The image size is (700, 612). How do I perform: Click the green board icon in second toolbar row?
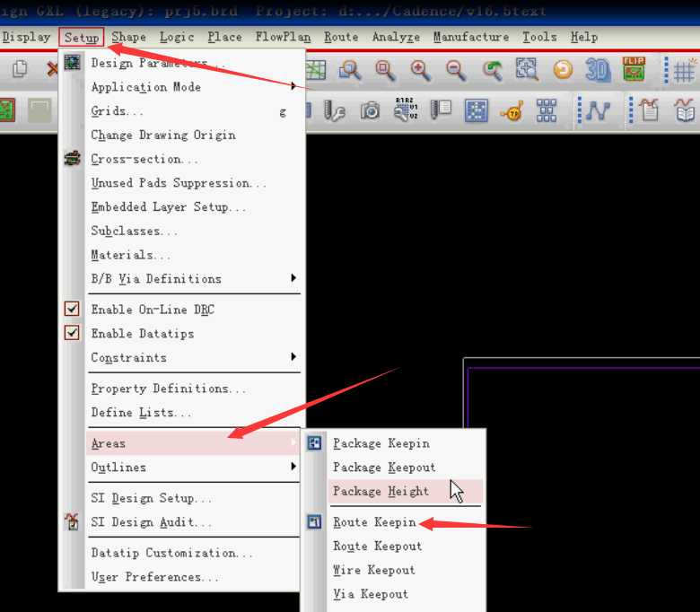(x=7, y=110)
